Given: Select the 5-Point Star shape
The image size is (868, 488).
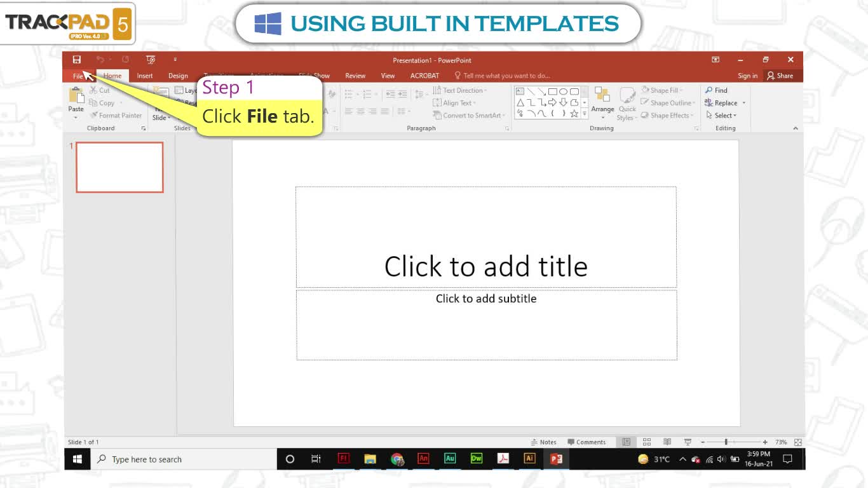Looking at the screenshot, I should (574, 113).
